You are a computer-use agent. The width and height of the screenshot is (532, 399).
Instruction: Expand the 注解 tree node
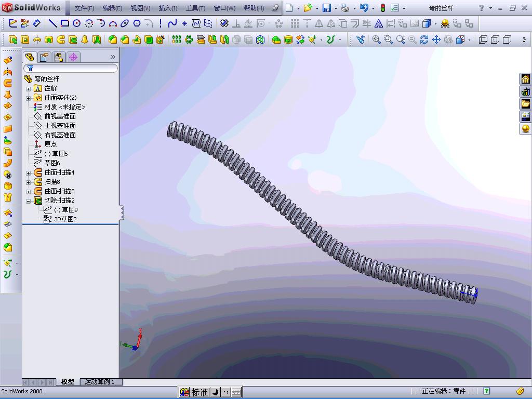tap(29, 89)
